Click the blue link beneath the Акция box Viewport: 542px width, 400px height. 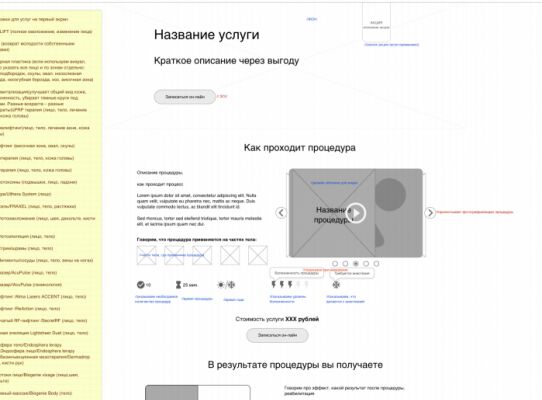coord(392,45)
